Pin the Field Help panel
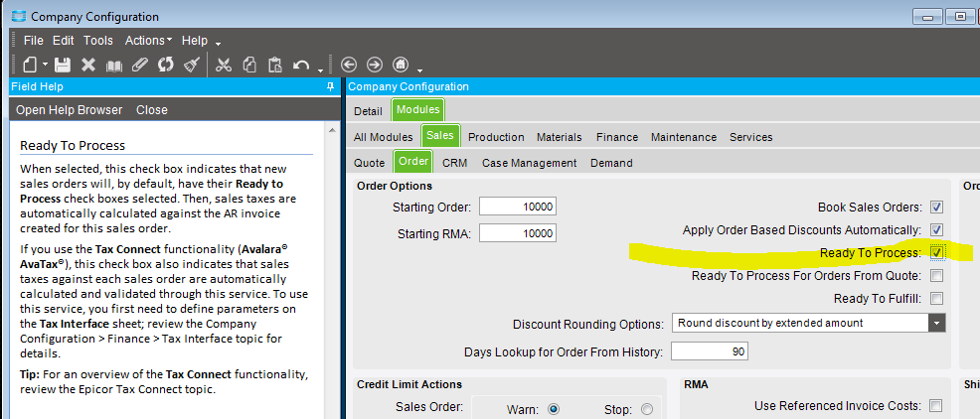Viewport: 980px width, 419px height. [331, 87]
